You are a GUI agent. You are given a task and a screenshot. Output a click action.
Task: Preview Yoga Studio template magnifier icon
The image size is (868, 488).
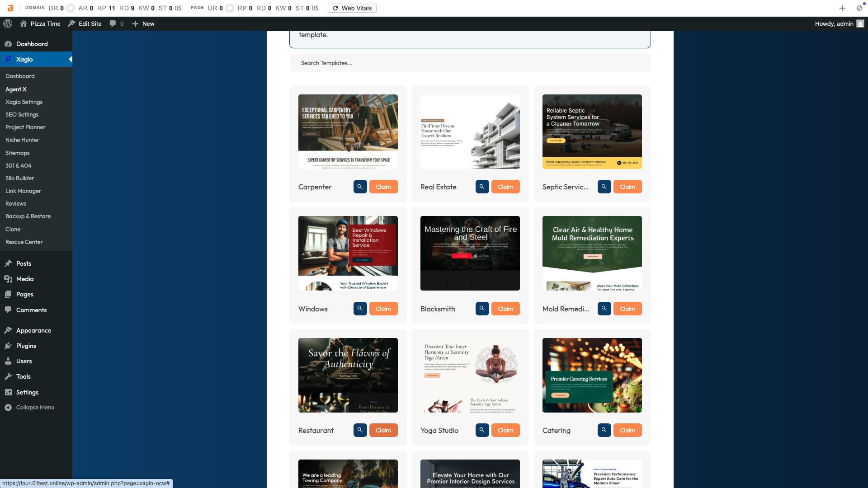point(482,430)
